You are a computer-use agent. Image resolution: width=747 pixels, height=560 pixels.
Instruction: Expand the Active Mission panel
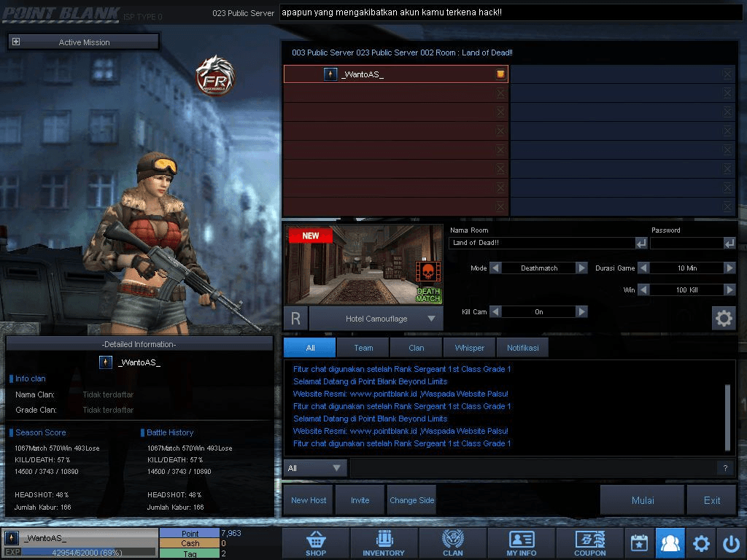click(x=16, y=42)
